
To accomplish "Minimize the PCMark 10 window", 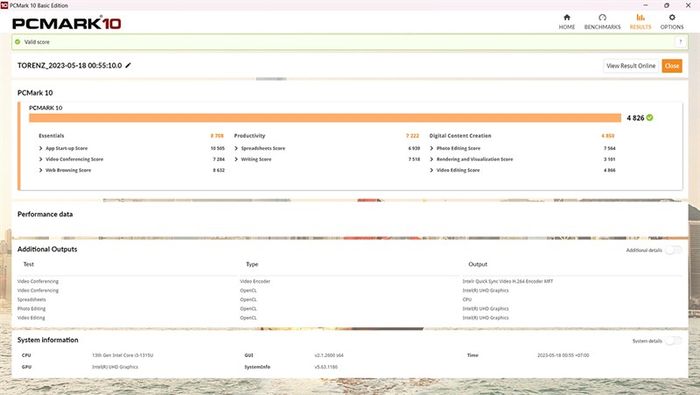I will [645, 5].
